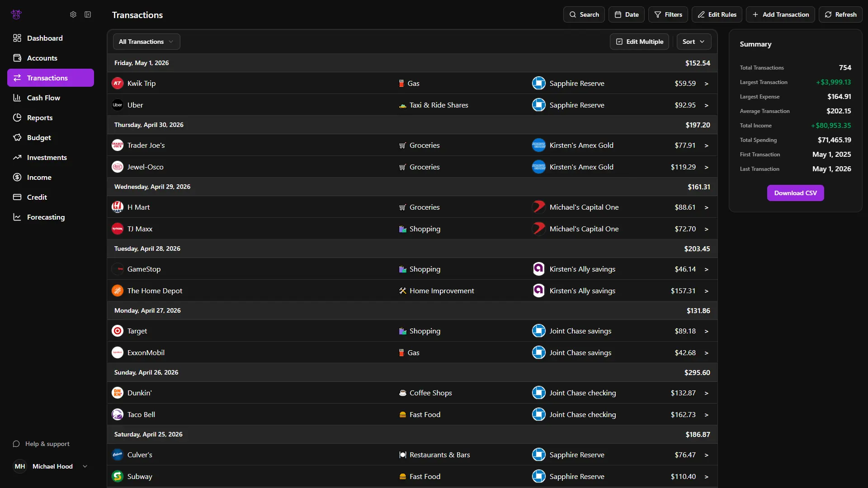Click the Search button
This screenshot has width=868, height=488.
pyautogui.click(x=584, y=14)
